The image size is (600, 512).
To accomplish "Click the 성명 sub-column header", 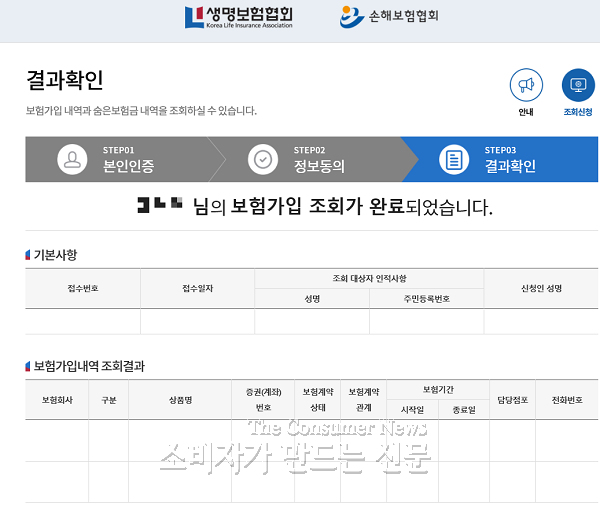I will (x=312, y=298).
